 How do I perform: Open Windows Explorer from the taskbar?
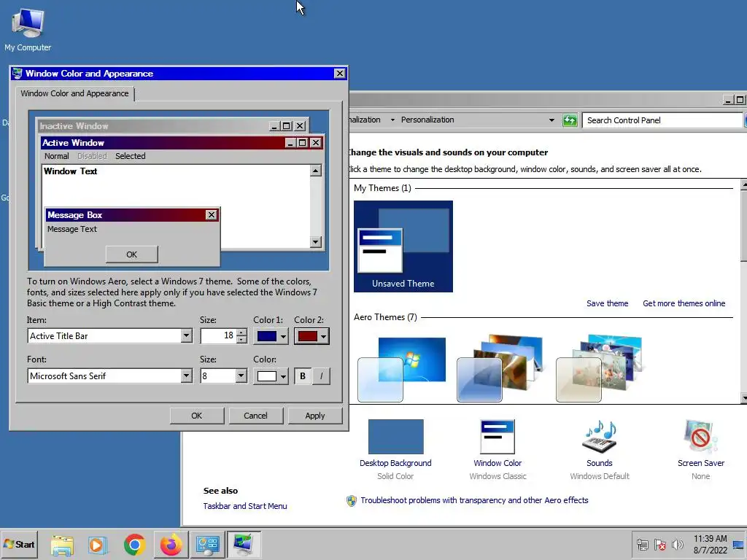click(62, 545)
